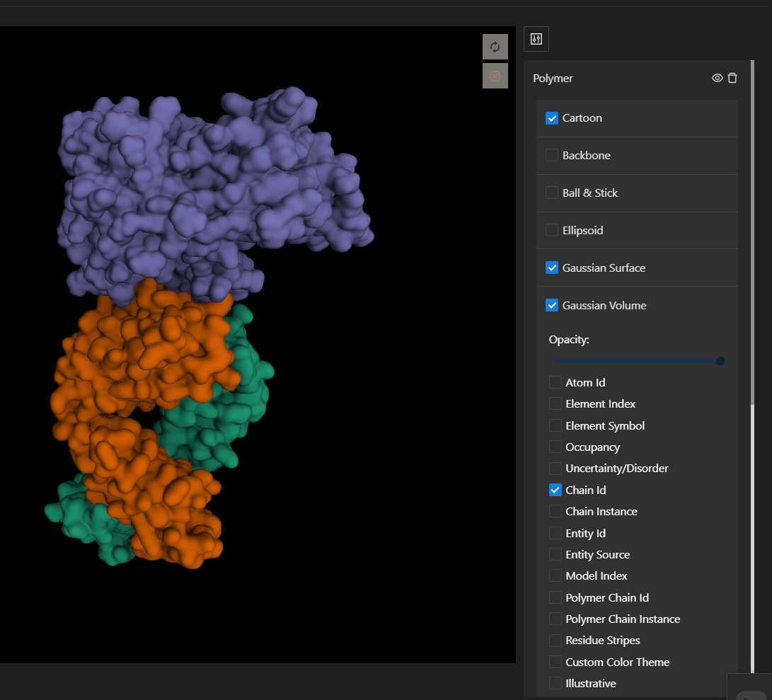Viewport: 772px width, 700px height.
Task: Click the right panel vertical scrollbar
Action: click(x=752, y=233)
